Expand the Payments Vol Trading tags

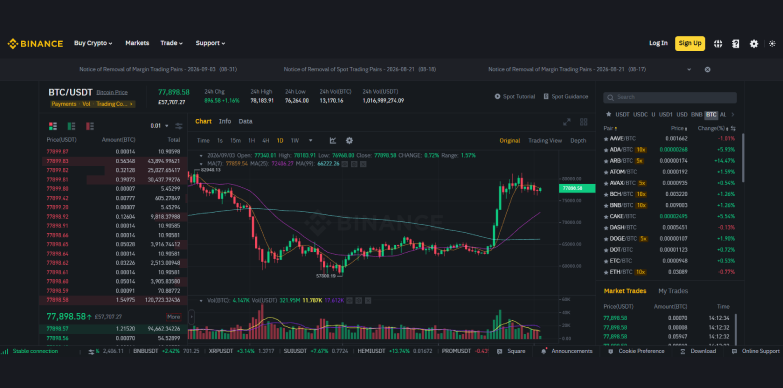coord(92,104)
